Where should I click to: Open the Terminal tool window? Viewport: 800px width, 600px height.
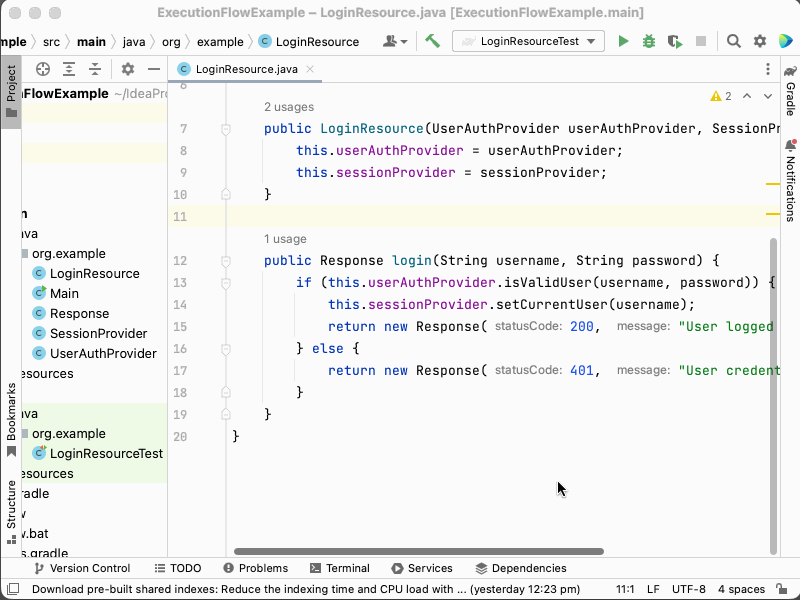pyautogui.click(x=340, y=568)
